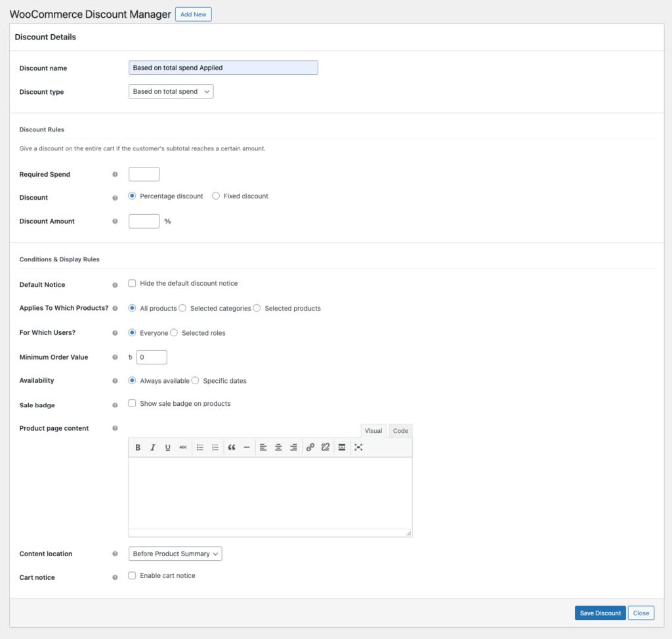This screenshot has height=639, width=672.
Task: Show help tooltip for For Which Users
Action: (x=115, y=333)
